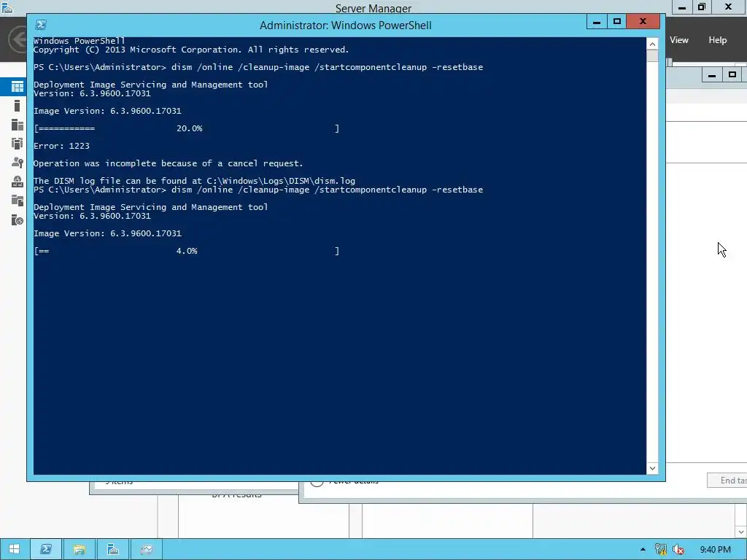Image resolution: width=747 pixels, height=560 pixels.
Task: Click the PowerShell scrollbar down arrow
Action: click(x=652, y=468)
